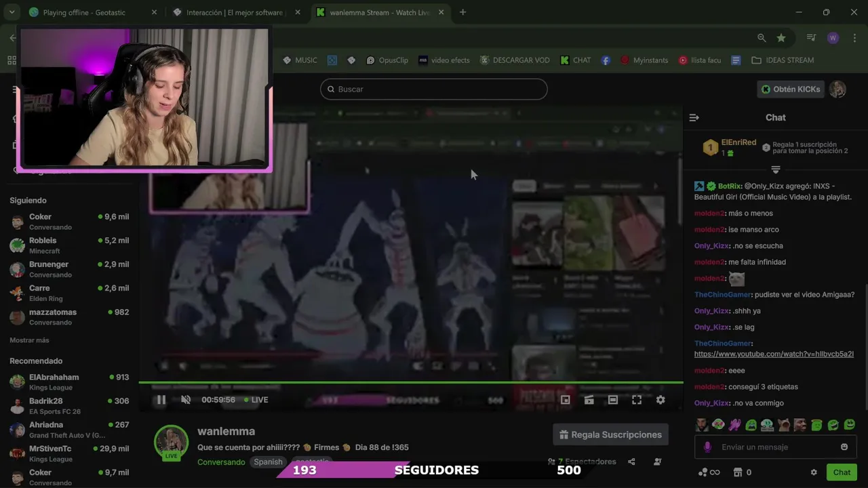Open the clip creation icon in player
868x488 pixels.
click(589, 400)
